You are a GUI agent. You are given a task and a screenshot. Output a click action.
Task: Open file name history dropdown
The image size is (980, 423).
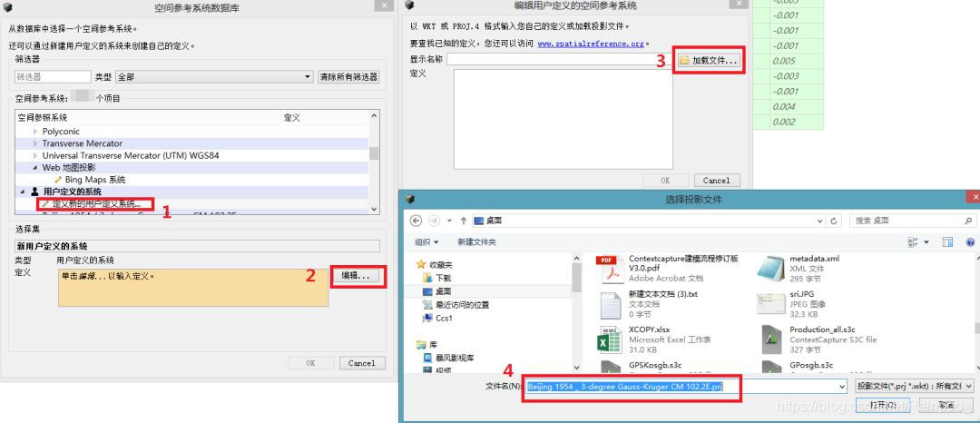click(842, 386)
